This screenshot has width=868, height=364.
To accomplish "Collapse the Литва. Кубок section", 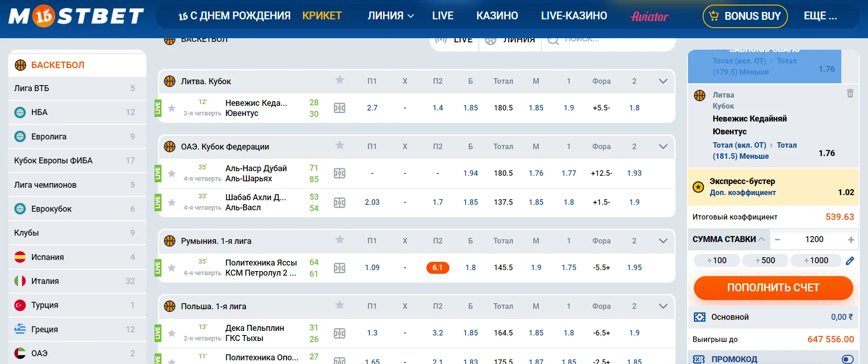I will point(663,81).
